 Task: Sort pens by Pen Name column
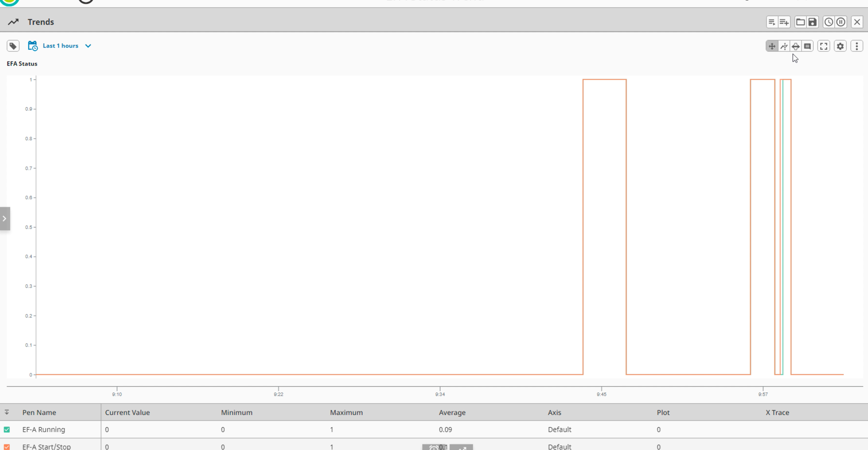(39, 412)
